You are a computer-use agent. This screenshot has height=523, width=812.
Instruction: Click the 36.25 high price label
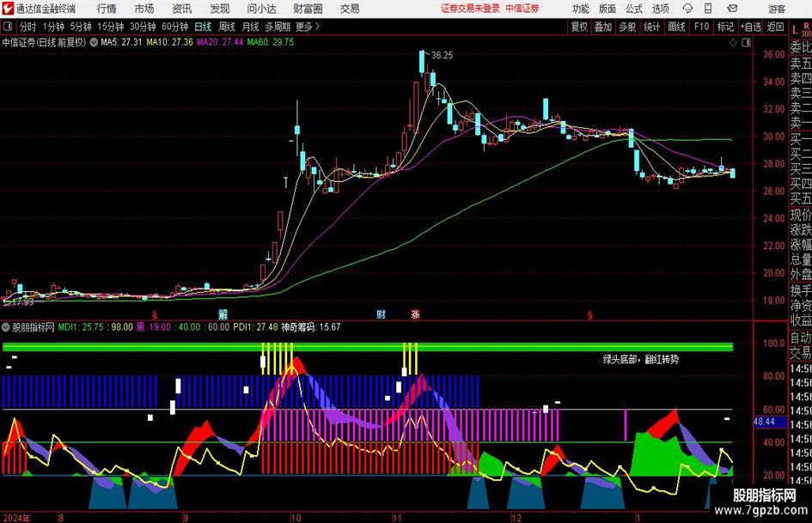pos(442,56)
